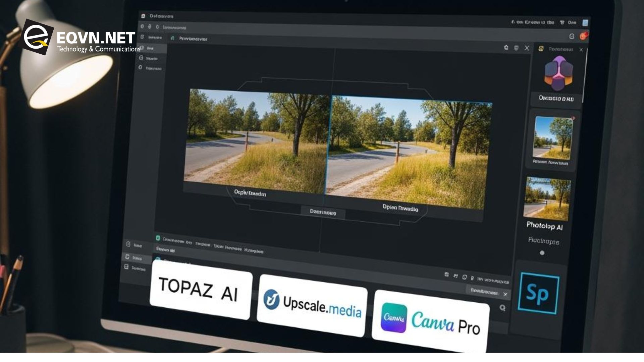Screen dimensions: 644x362
Task: Click the trash-like icon above the canvas
Action: pos(517,48)
